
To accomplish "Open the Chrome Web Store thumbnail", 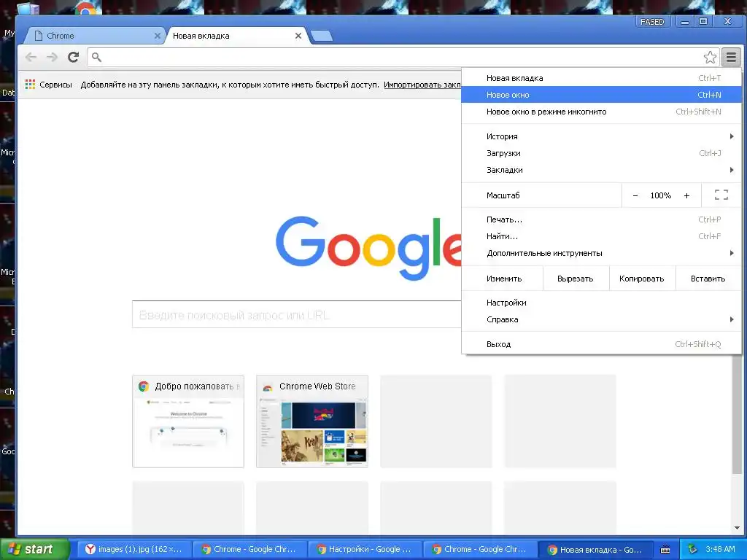I will click(312, 421).
